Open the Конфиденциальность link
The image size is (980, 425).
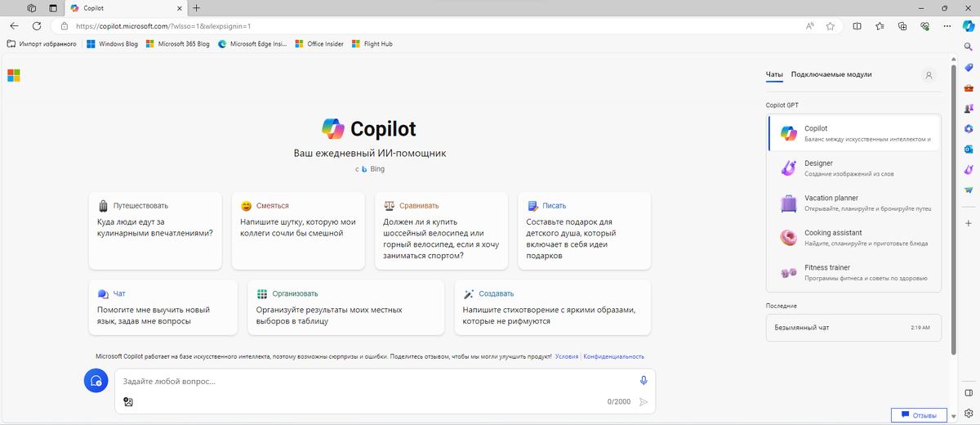coord(613,356)
